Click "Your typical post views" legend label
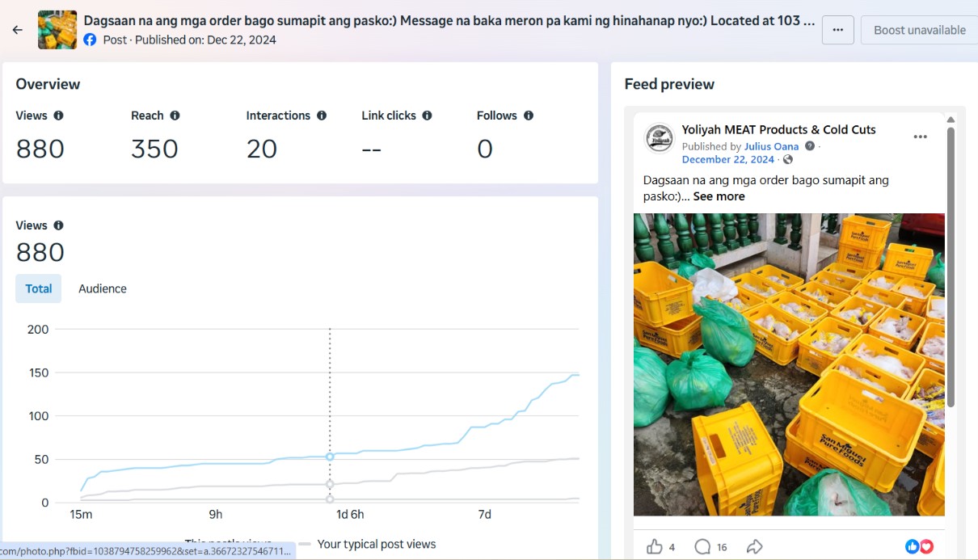Screen dimensions: 978x560 (x=377, y=544)
